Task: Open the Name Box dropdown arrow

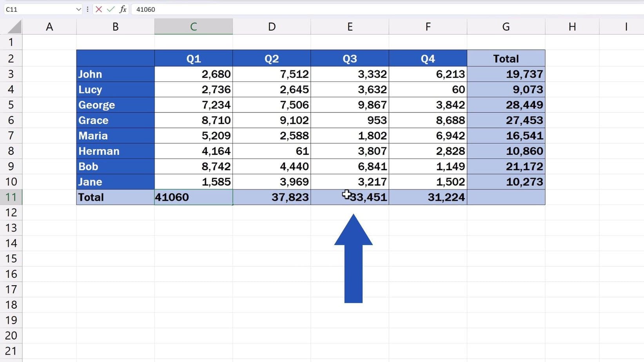Action: pyautogui.click(x=78, y=9)
